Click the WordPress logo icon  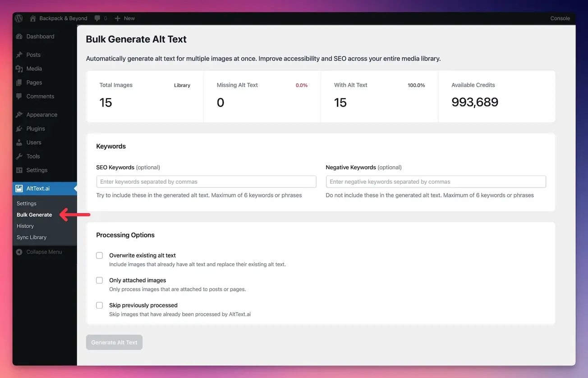pyautogui.click(x=19, y=18)
